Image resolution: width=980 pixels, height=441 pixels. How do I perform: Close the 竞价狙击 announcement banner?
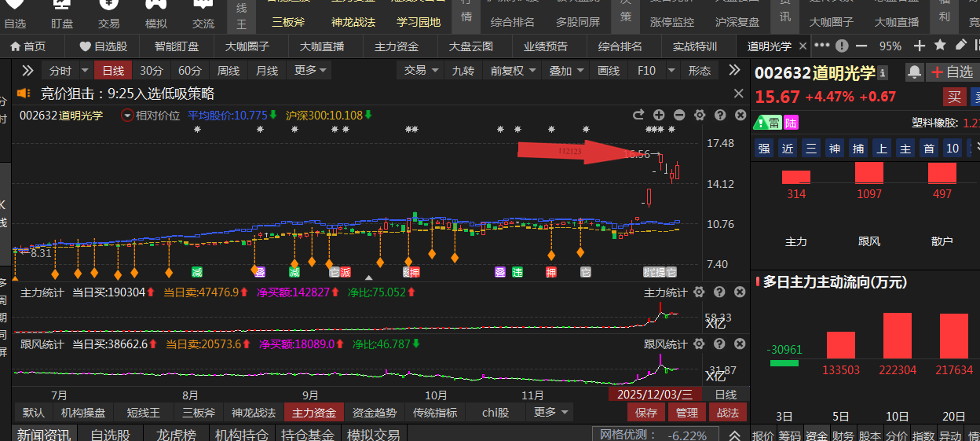click(x=738, y=94)
